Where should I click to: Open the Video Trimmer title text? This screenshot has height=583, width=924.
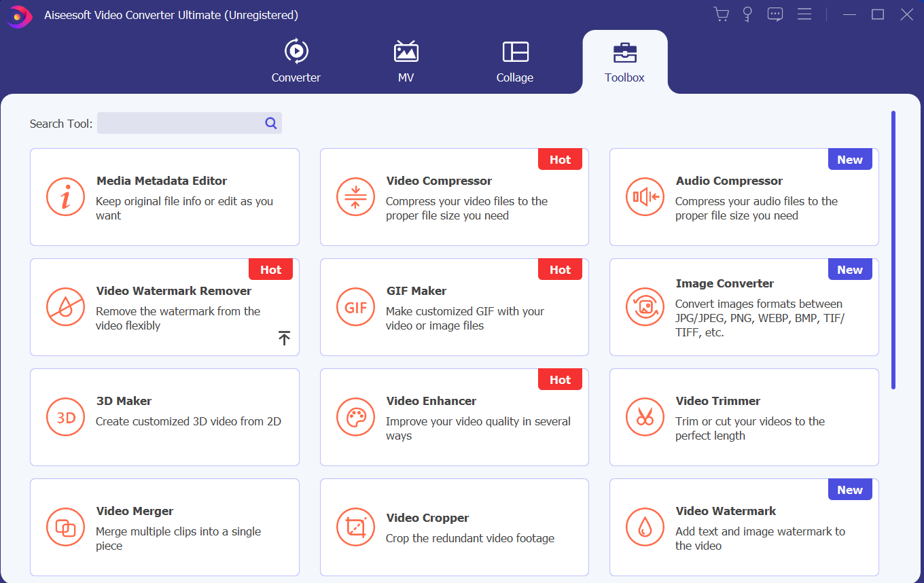click(x=718, y=401)
